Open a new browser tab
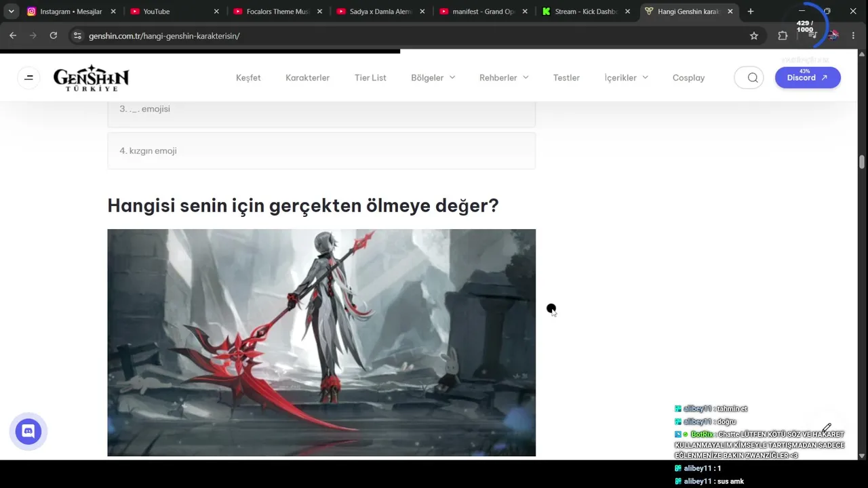The height and width of the screenshot is (488, 868). point(751,12)
